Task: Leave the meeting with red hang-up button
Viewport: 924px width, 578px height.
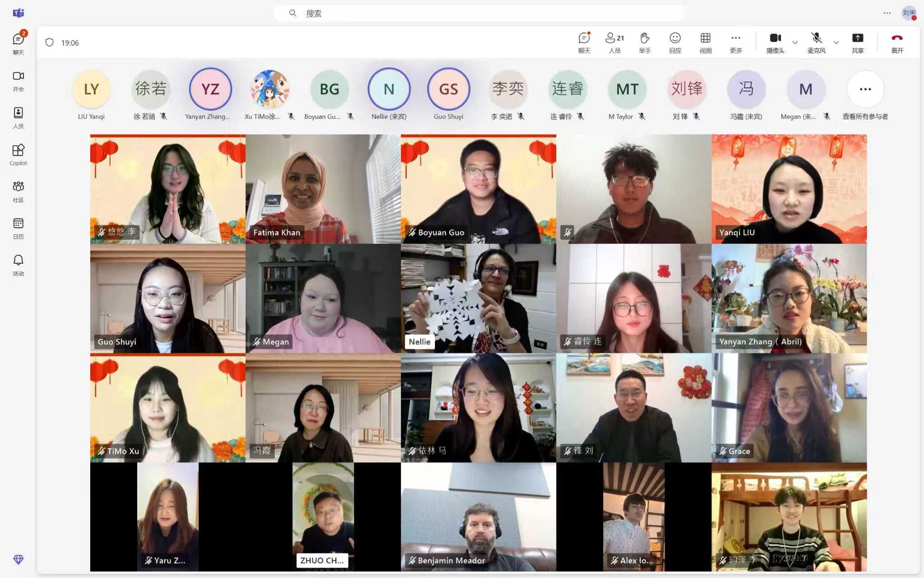Action: [x=897, y=42]
